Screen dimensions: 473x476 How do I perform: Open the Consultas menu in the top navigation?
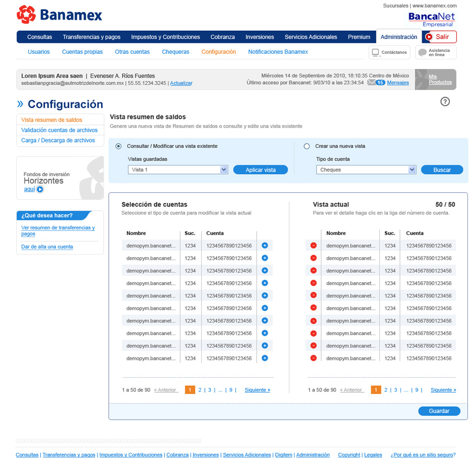point(39,37)
